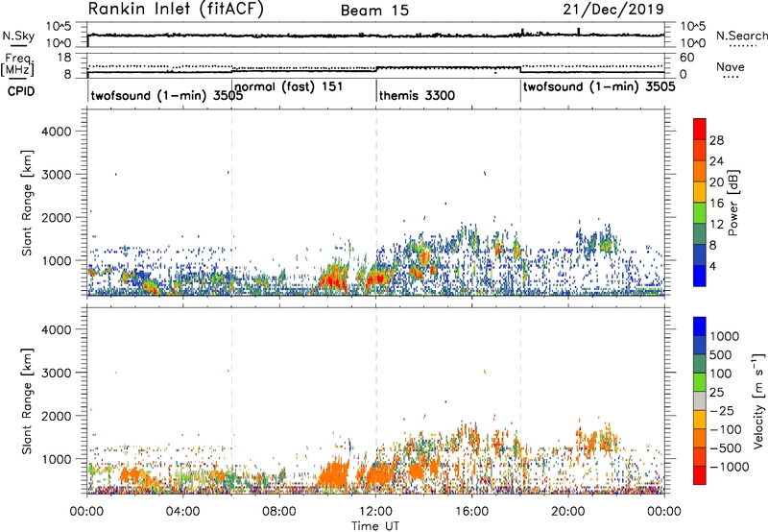Click the Nave axis value '60'

(686, 58)
